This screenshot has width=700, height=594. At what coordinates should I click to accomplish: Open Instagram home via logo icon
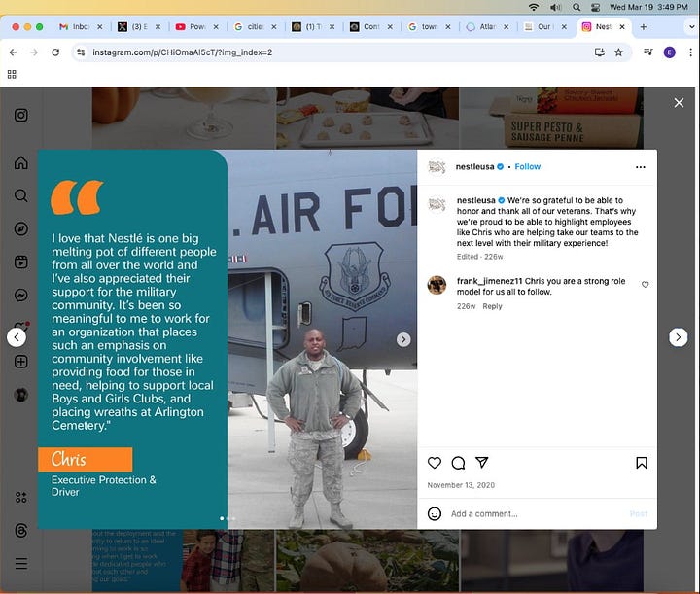pyautogui.click(x=21, y=115)
